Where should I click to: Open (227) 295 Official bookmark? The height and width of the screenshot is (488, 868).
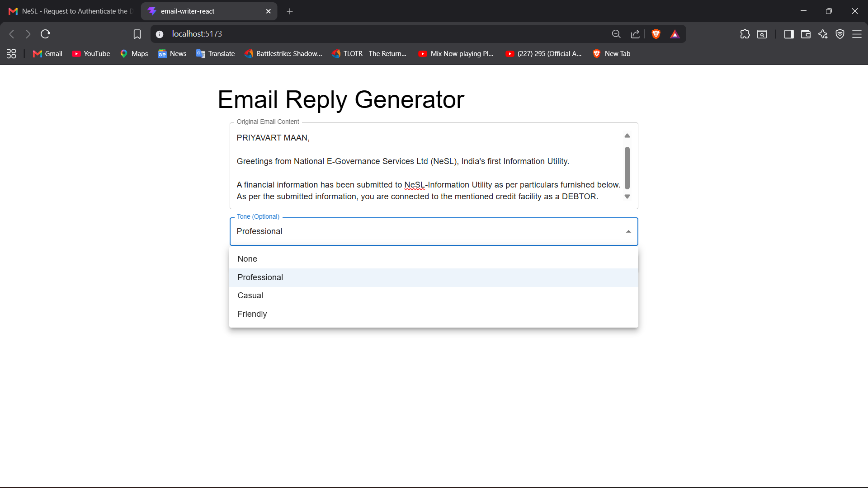[544, 54]
